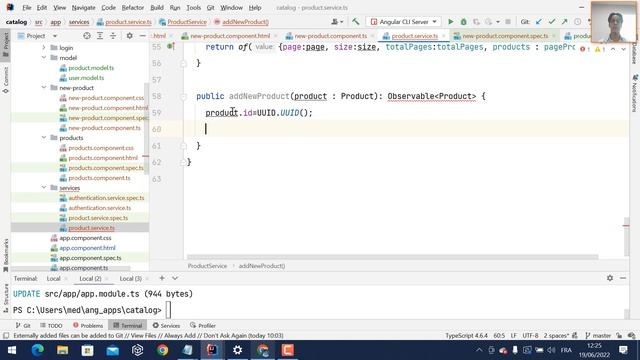Select Local (3) terminal tab
Image resolution: width=640 pixels, height=360 pixels.
130,278
